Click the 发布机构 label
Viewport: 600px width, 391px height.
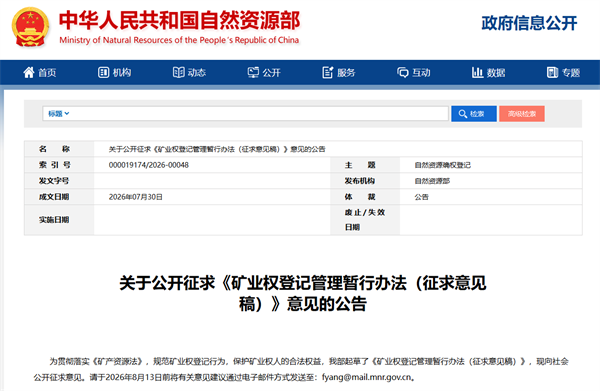(360, 181)
